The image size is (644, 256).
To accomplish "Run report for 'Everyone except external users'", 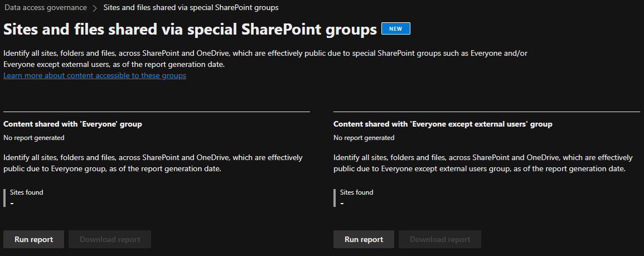I will point(364,239).
